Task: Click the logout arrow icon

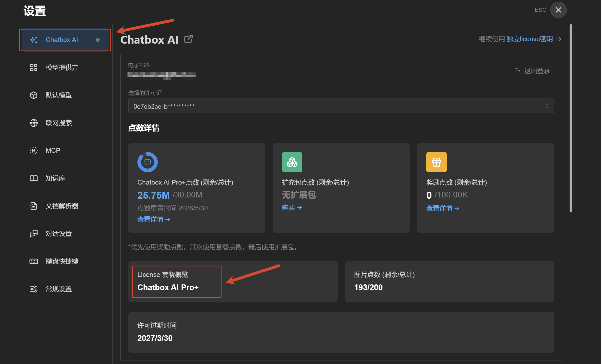Action: [x=517, y=71]
